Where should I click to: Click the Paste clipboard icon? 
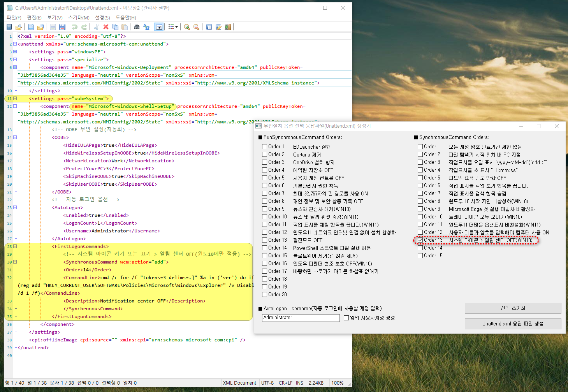point(125,27)
